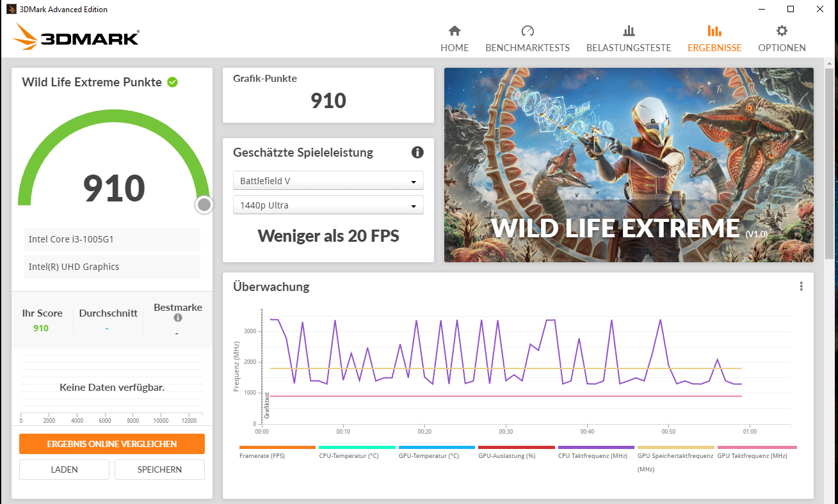Click the info icon beside Geschätzte Spieleleistung
The width and height of the screenshot is (838, 504).
417,152
